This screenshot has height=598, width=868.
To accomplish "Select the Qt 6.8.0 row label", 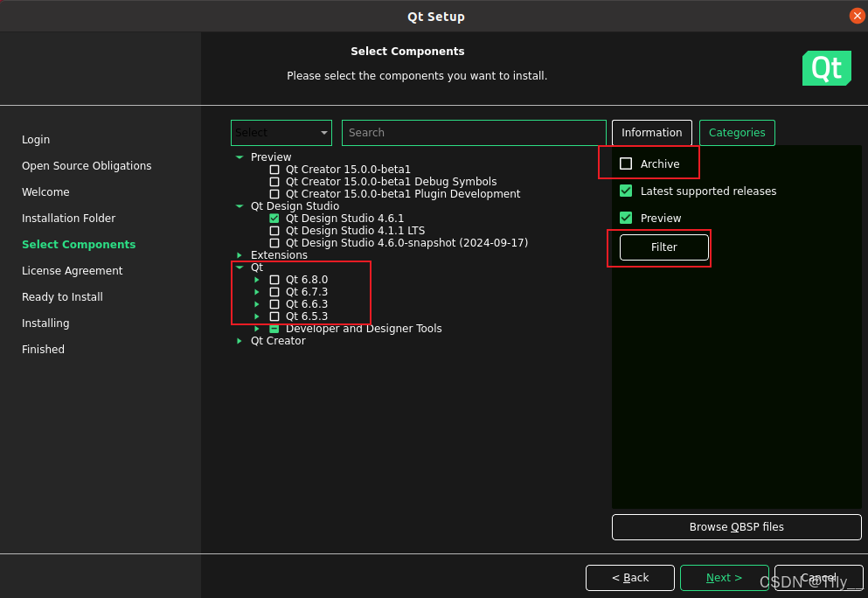I will tap(307, 280).
